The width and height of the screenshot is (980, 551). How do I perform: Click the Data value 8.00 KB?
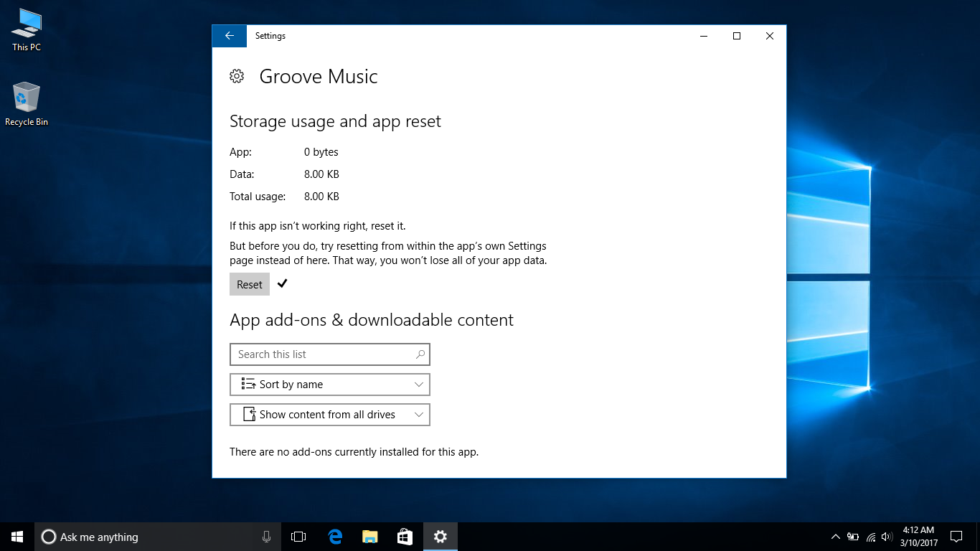pos(321,174)
